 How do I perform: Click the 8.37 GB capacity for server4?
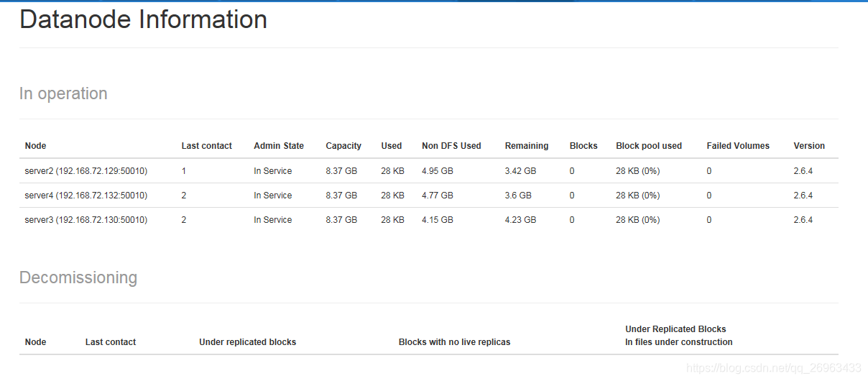tap(341, 196)
